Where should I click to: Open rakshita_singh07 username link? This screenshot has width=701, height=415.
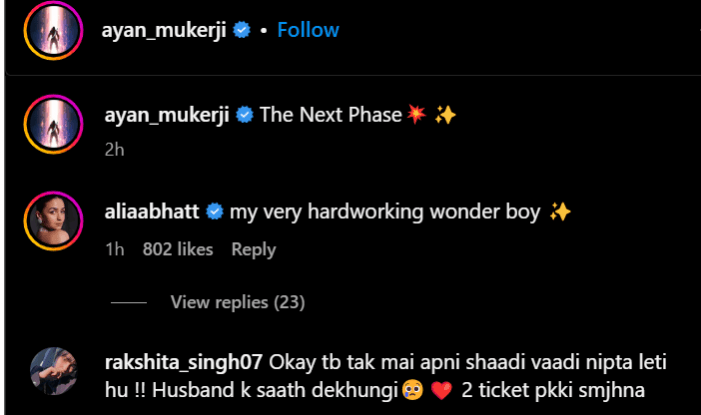[x=181, y=360]
